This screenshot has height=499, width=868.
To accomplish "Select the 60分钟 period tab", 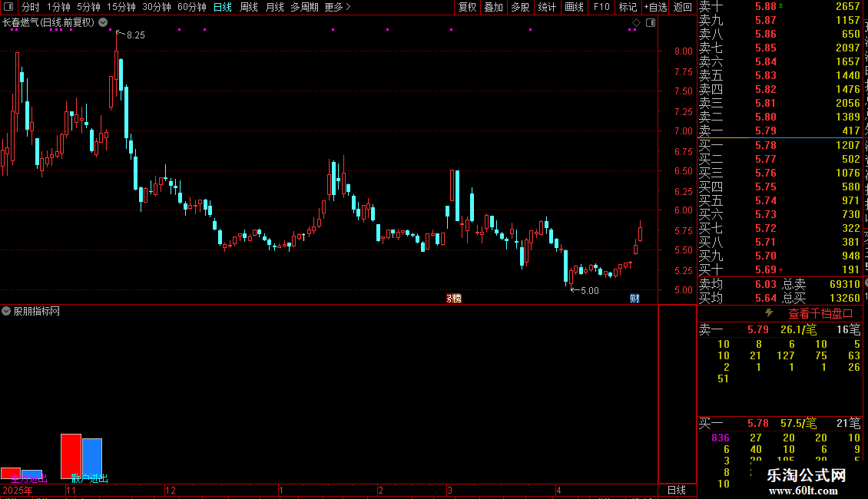I will pyautogui.click(x=192, y=7).
